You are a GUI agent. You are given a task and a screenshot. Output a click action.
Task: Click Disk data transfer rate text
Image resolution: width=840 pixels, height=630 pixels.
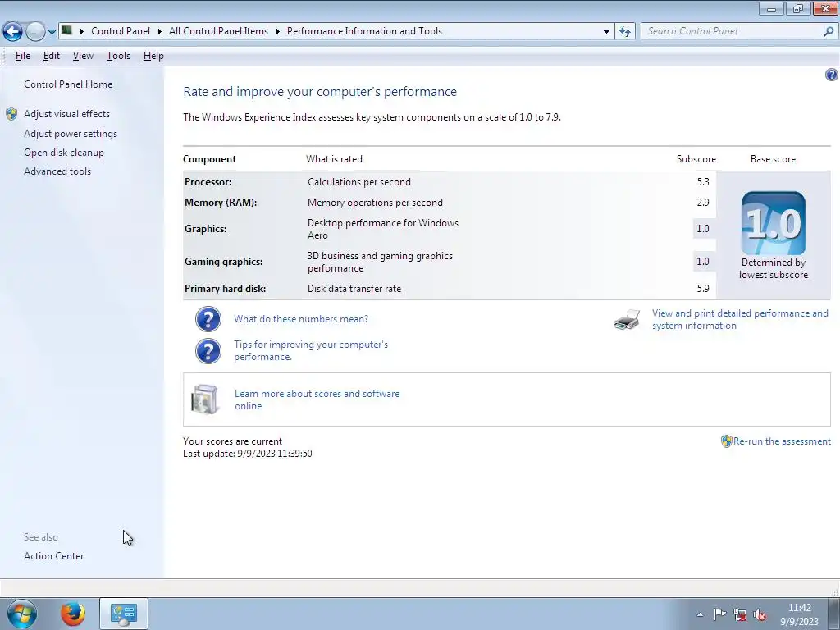(x=354, y=288)
